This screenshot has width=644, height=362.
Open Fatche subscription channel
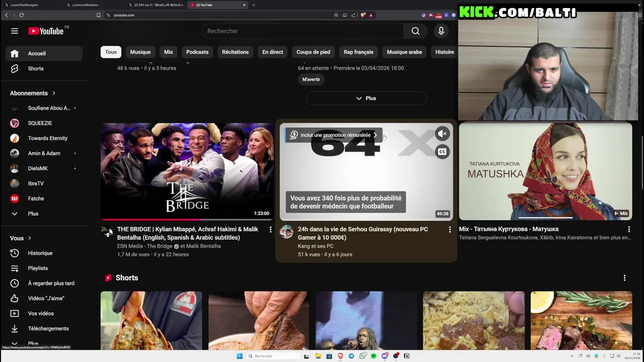(44, 199)
